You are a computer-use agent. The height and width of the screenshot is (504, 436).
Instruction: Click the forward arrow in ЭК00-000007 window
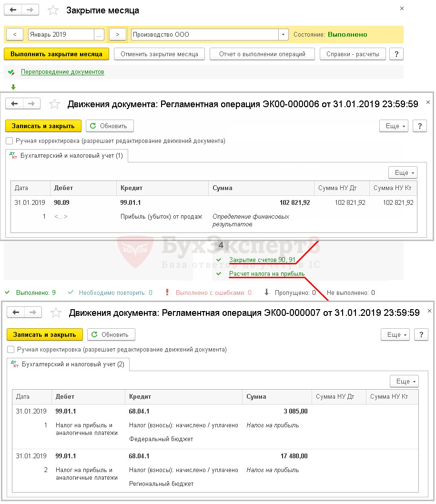[x=33, y=312]
